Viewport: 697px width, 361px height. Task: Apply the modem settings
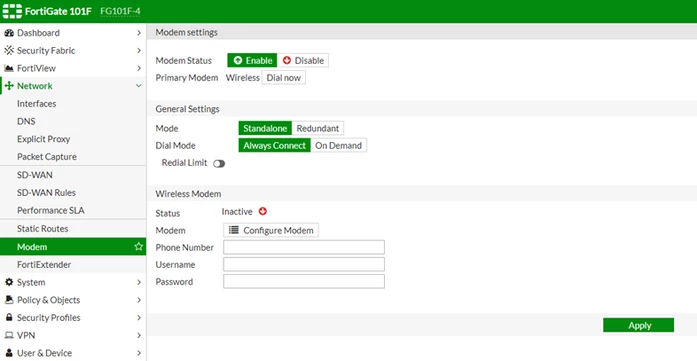pos(638,325)
